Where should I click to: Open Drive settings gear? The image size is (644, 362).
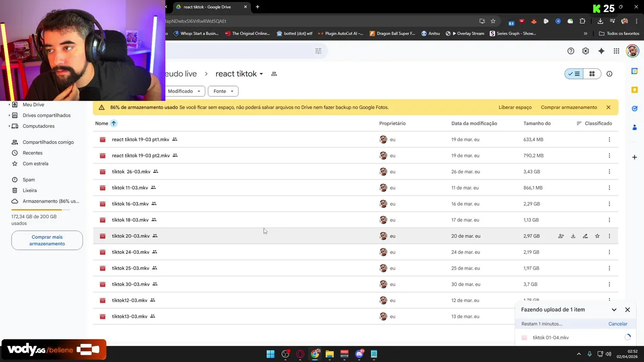586,51
